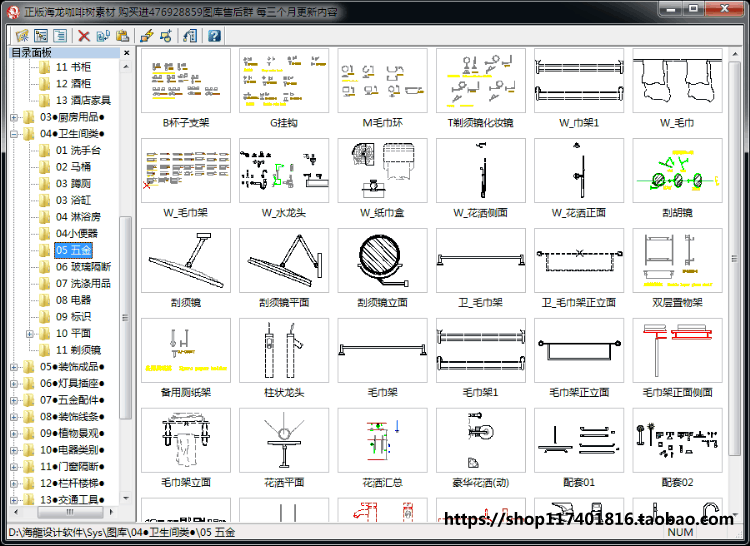Screen dimensions: 750x546
Task: Collapse the 04●卫生间类● tree node
Action: 14,134
